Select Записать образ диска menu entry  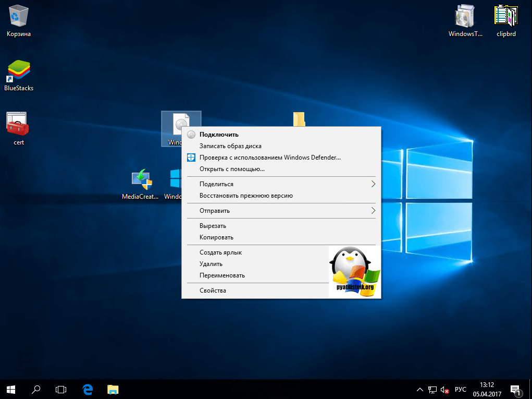click(x=230, y=146)
